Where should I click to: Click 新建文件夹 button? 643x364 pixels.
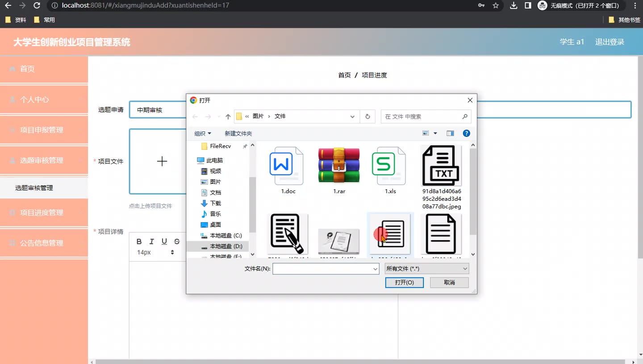point(238,133)
